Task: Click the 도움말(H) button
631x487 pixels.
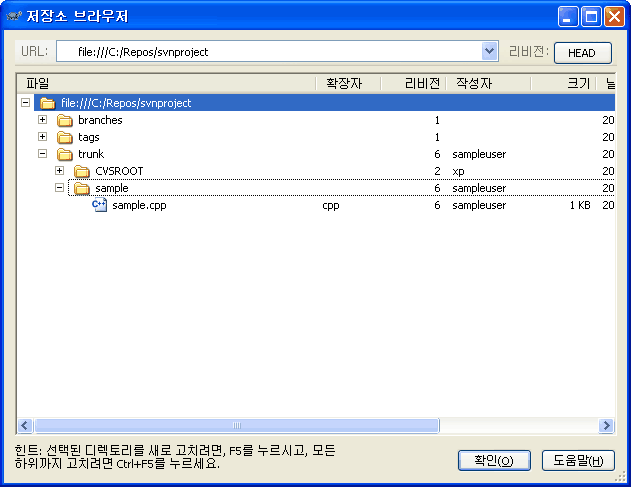Action: [x=578, y=460]
